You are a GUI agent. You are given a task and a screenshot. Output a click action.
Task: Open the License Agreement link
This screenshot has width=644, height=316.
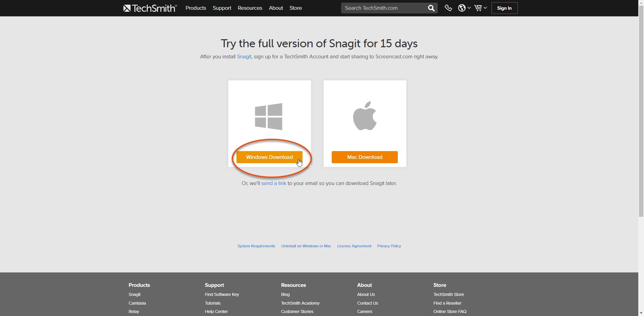(x=354, y=246)
